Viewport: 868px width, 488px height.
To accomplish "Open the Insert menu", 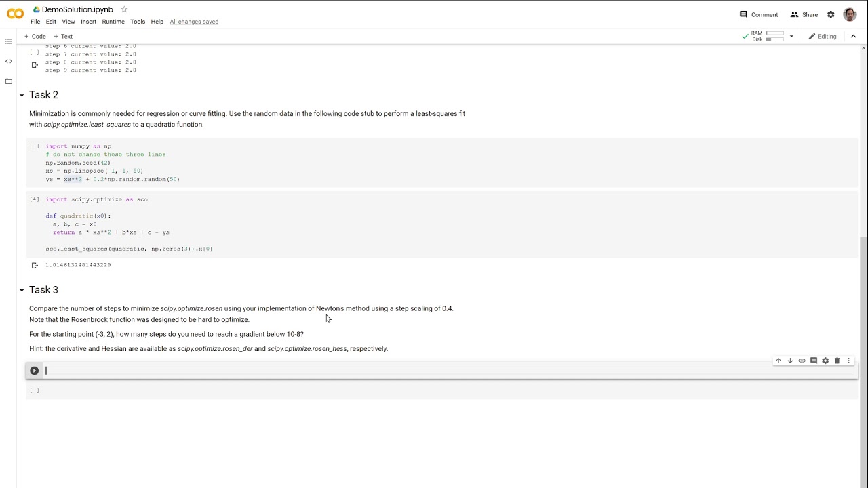I will click(88, 22).
